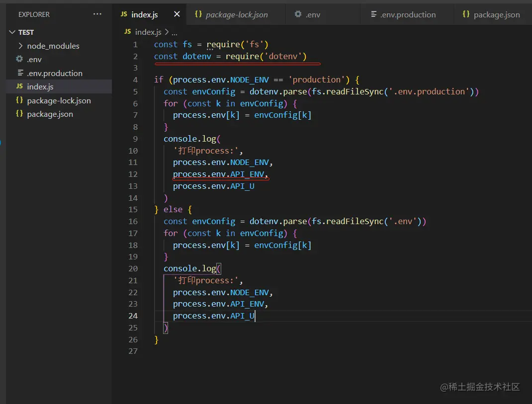The height and width of the screenshot is (404, 532).
Task: Click index.js in the breadcrumb path
Action: [x=148, y=32]
